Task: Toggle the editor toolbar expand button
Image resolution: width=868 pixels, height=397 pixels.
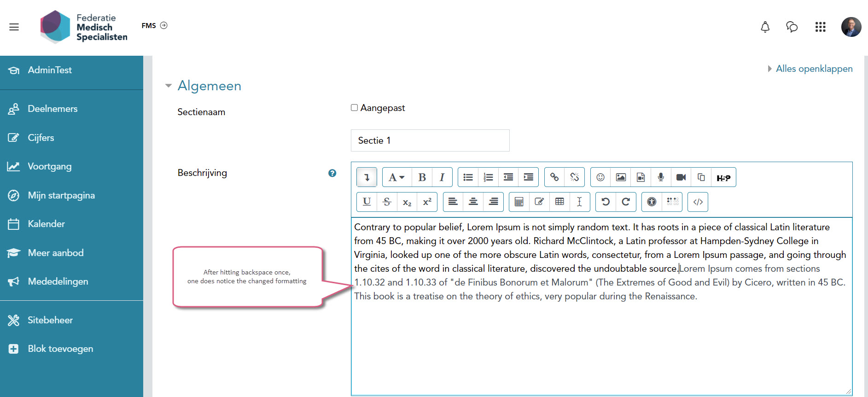Action: coord(367,177)
